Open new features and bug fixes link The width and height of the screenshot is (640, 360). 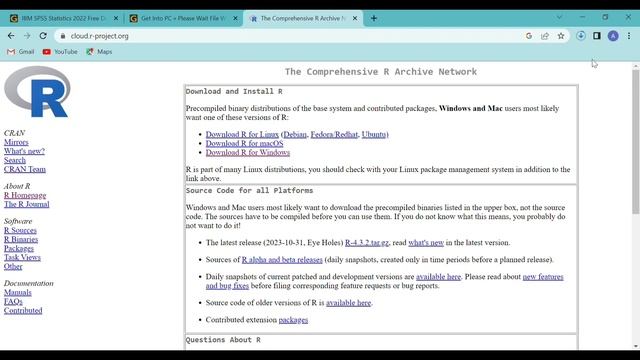coord(543,277)
